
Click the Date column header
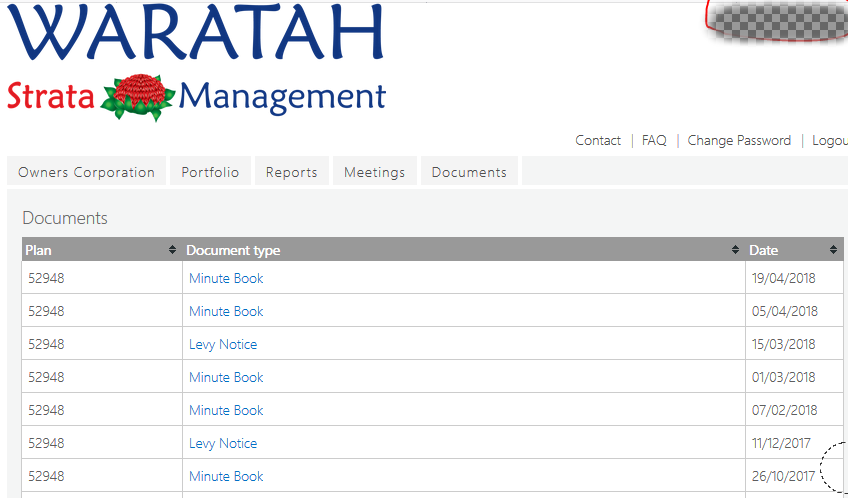(794, 250)
